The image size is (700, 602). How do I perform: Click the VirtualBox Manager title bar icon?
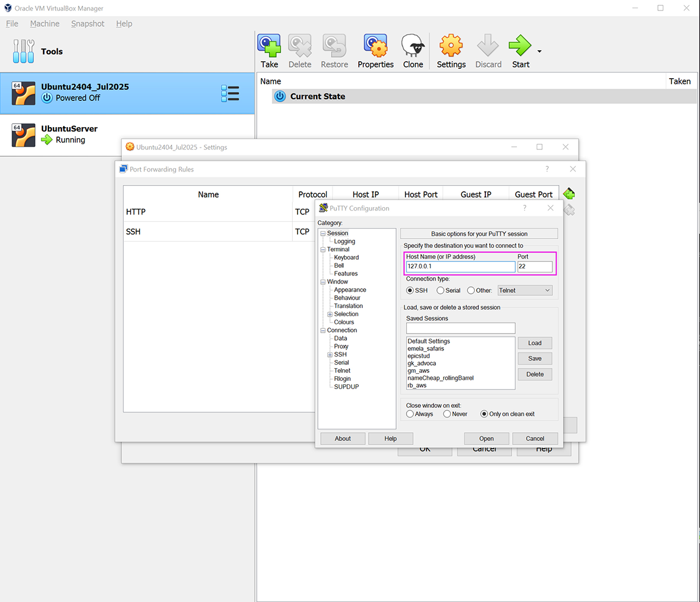coord(8,8)
